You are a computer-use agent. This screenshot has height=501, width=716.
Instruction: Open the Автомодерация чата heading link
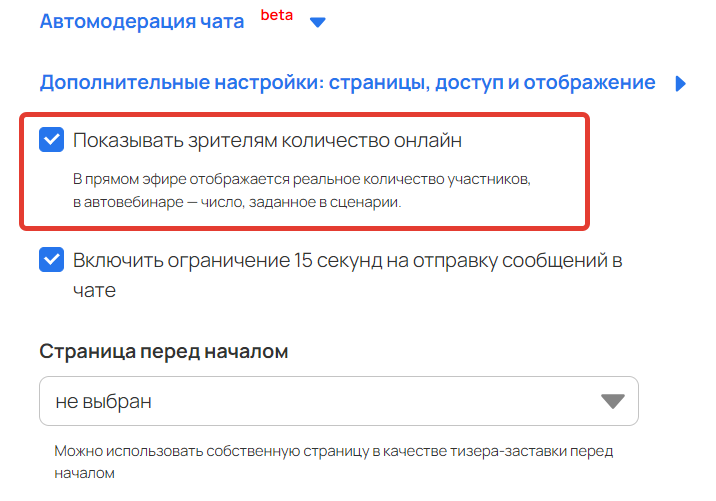click(x=142, y=21)
